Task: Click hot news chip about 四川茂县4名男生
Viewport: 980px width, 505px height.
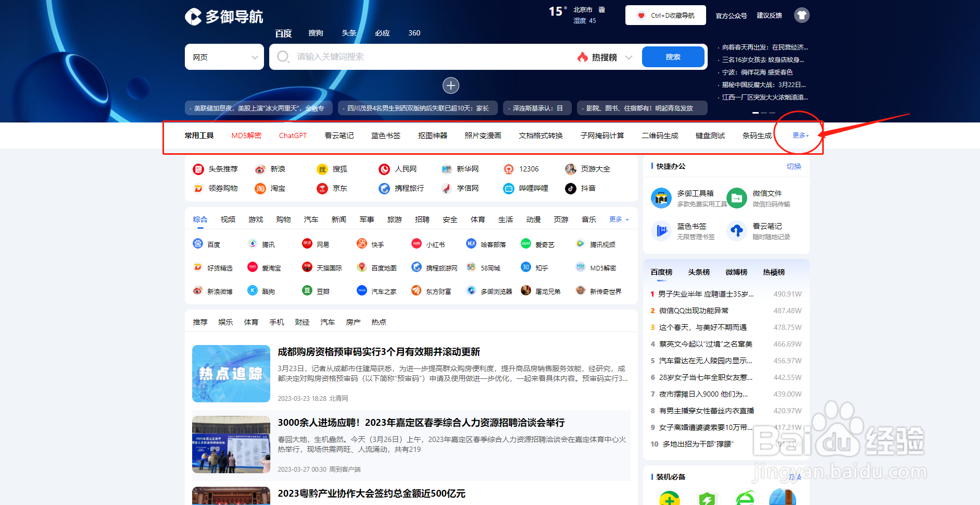Action: pos(418,108)
